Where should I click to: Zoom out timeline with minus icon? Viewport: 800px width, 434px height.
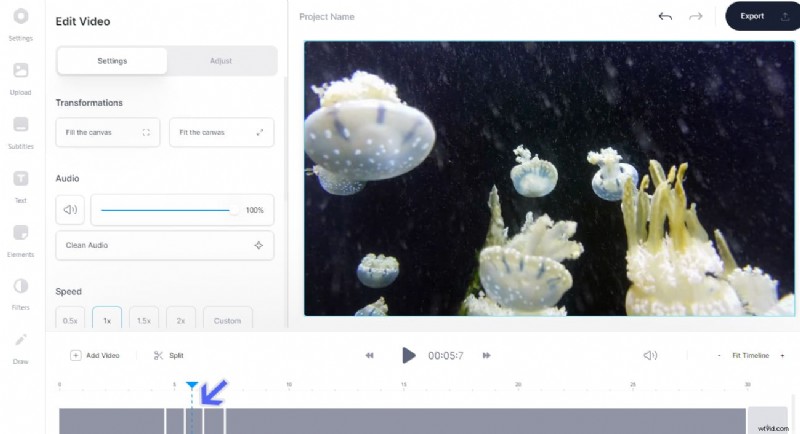(x=719, y=355)
